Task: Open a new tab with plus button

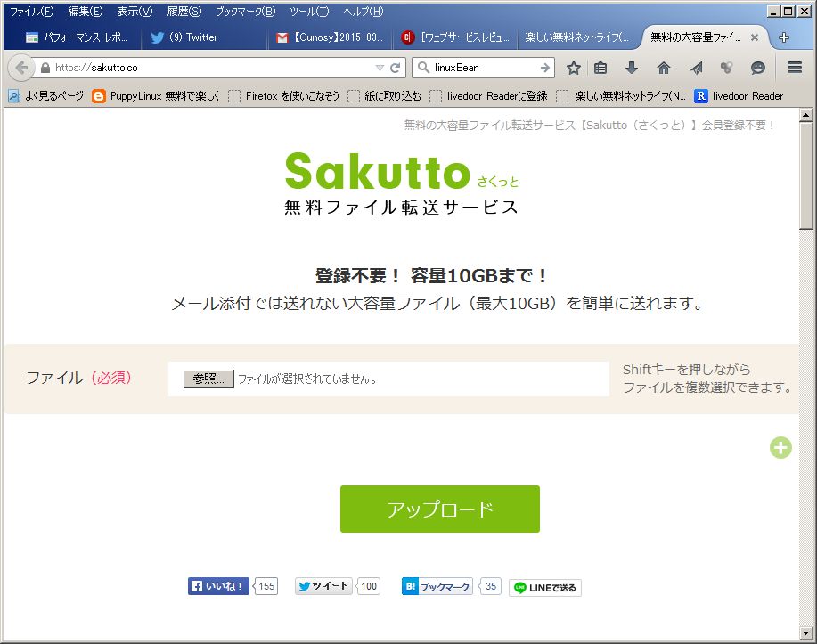Action: 784,37
